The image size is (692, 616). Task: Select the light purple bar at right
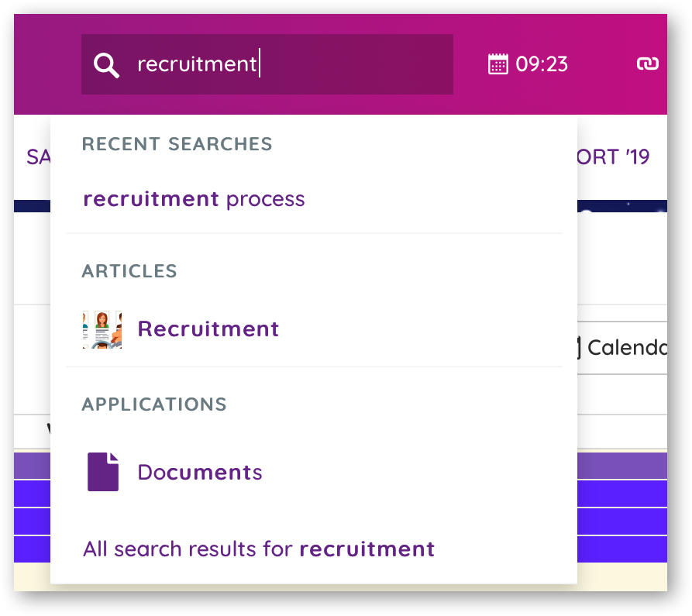[622, 466]
